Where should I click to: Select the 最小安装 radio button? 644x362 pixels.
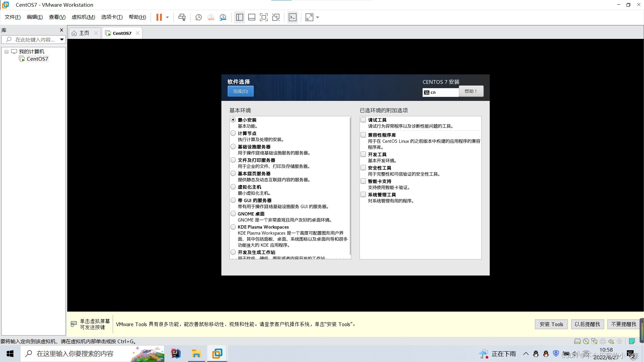point(233,120)
